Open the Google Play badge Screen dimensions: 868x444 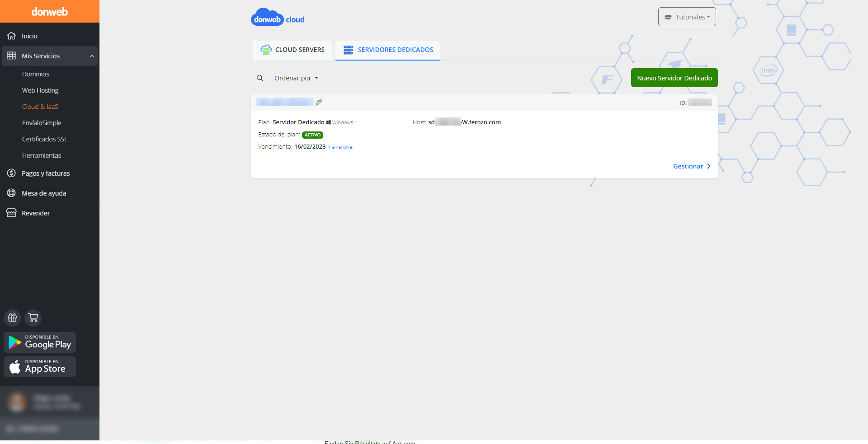[40, 342]
